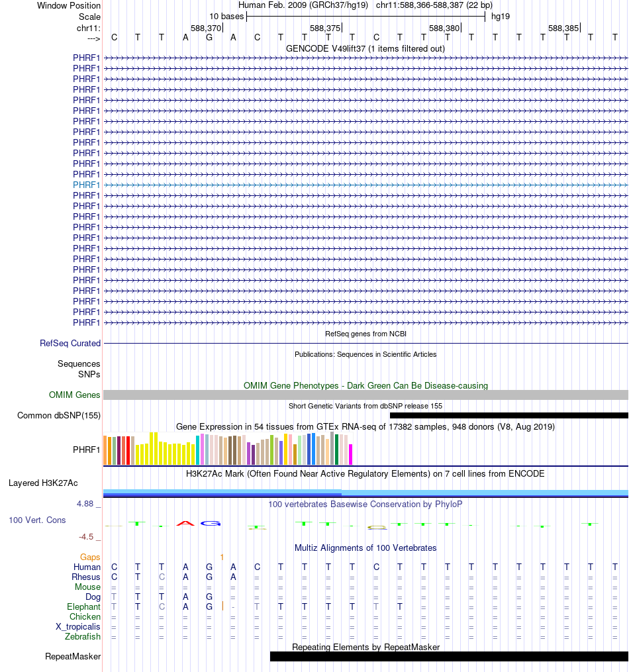Screen dimensions: 629x672
Task: Click the gray OMIM Genes item bar
Action: click(x=366, y=395)
